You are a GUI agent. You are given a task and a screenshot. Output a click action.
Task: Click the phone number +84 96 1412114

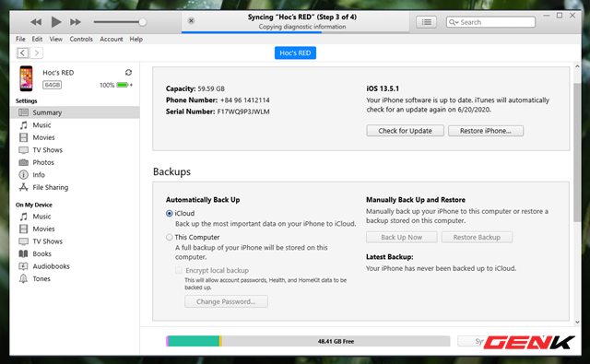tap(244, 100)
